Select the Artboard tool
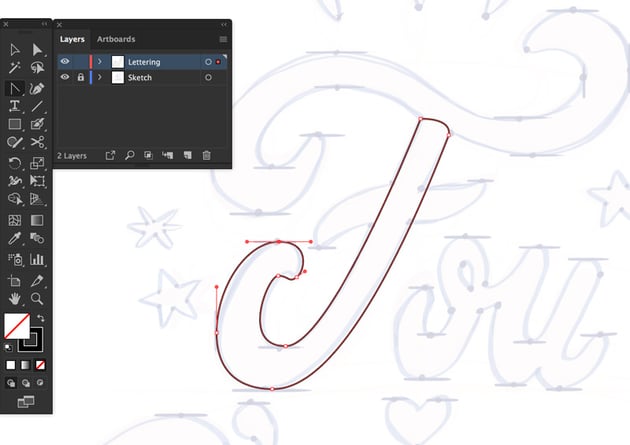This screenshot has width=630, height=445. point(14,280)
